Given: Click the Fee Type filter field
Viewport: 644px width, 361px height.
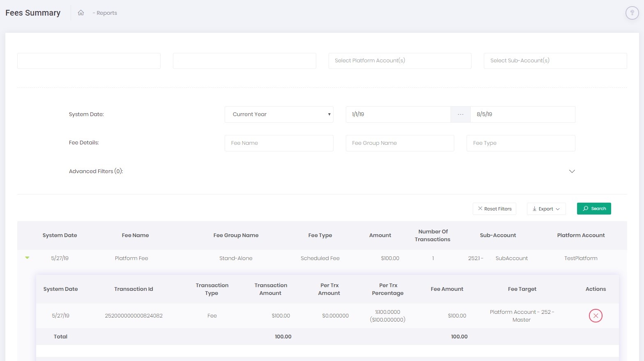Looking at the screenshot, I should (x=520, y=143).
